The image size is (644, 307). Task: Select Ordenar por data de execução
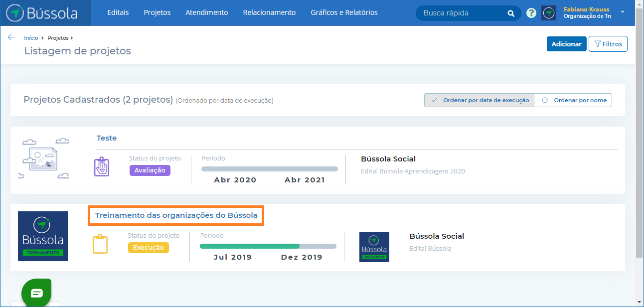coord(479,100)
